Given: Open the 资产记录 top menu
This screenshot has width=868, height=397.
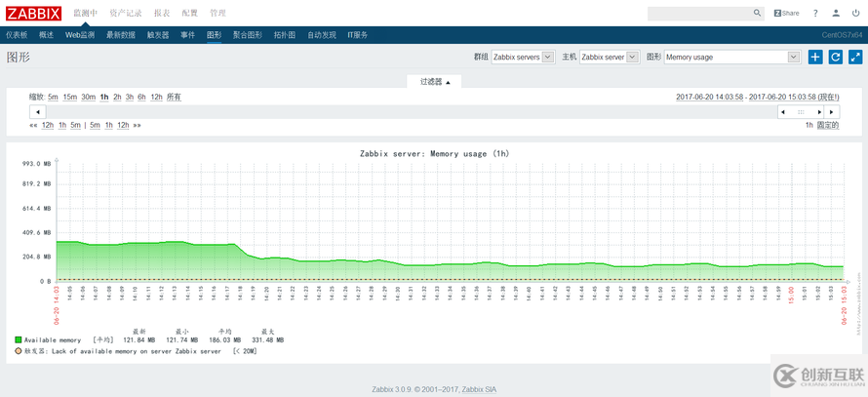Looking at the screenshot, I should pyautogui.click(x=126, y=14).
